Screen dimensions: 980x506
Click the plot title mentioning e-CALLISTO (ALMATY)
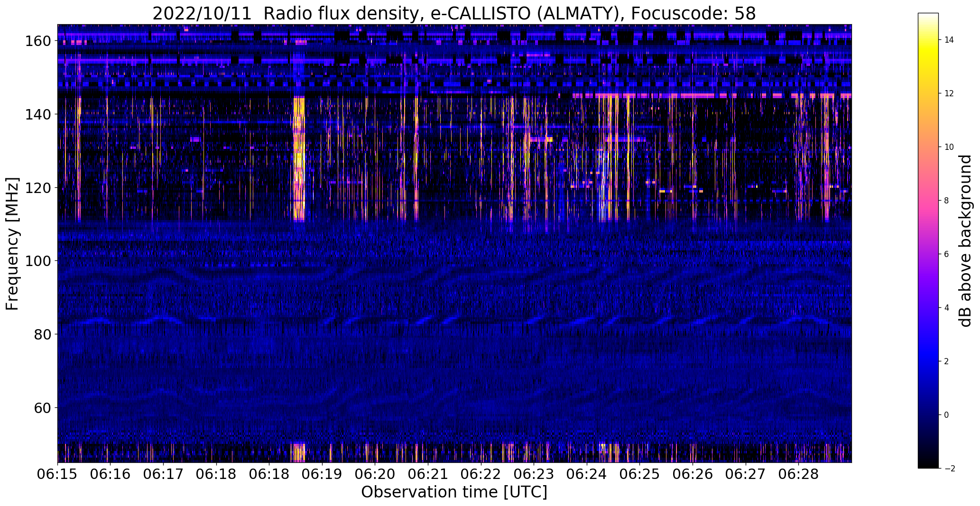click(454, 14)
